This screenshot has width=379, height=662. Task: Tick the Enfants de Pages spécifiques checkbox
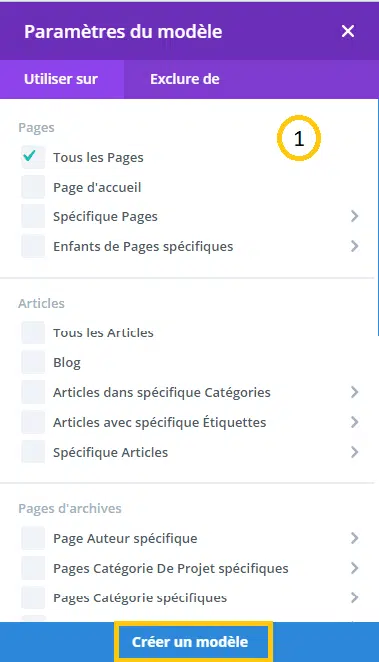point(33,246)
